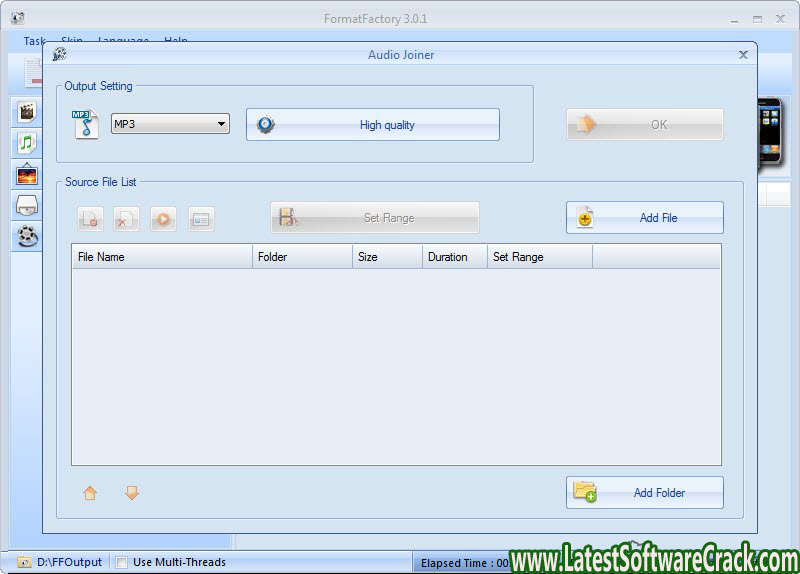This screenshot has width=800, height=574.
Task: Close the Audio Joiner dialog
Action: click(x=743, y=55)
